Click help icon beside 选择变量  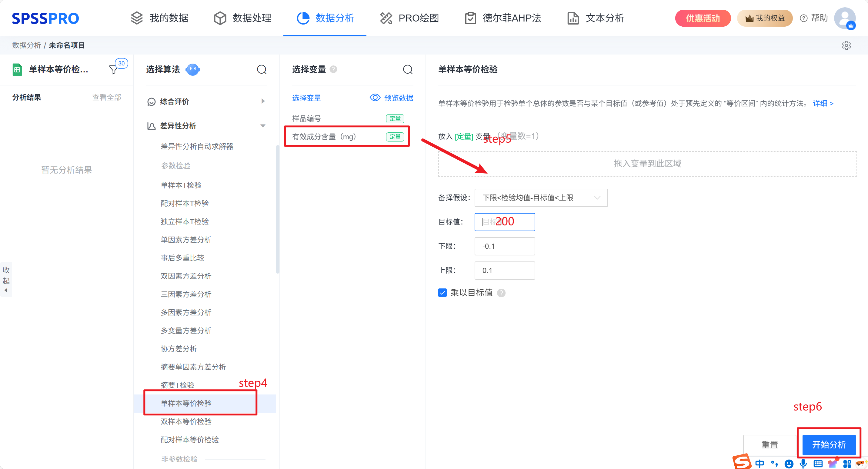tap(333, 69)
